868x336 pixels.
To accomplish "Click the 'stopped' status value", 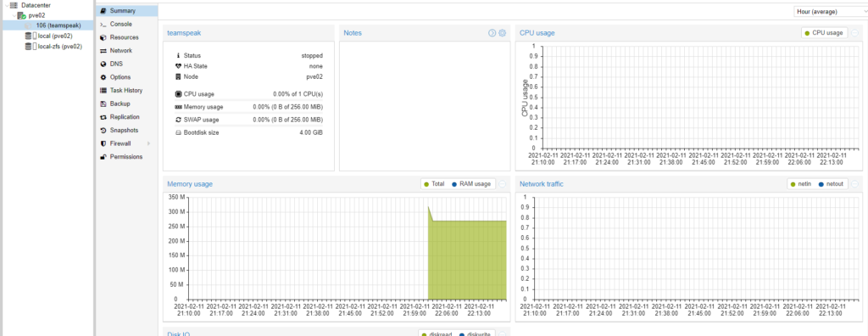I will 312,55.
